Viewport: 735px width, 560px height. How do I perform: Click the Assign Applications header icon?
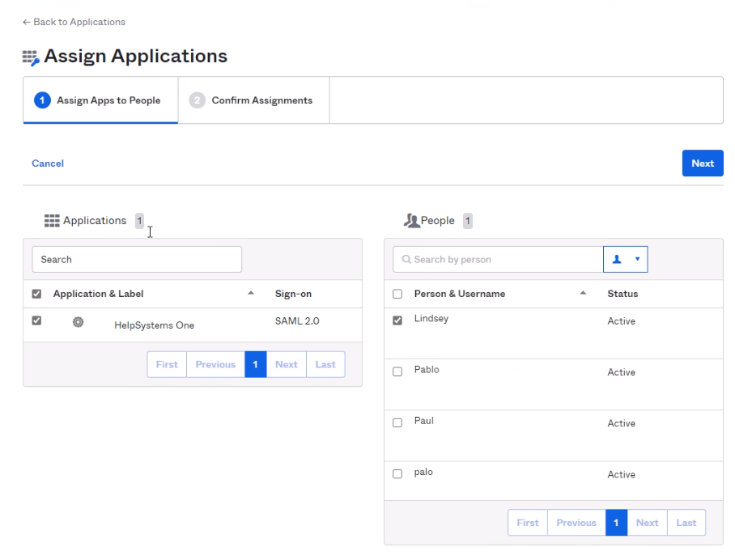pyautogui.click(x=31, y=57)
